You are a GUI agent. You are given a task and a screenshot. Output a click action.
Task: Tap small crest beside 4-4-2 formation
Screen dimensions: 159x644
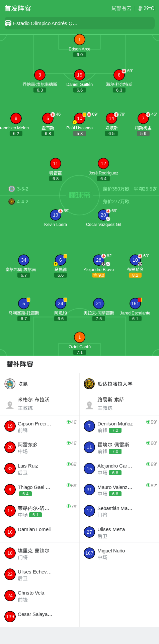12,202
